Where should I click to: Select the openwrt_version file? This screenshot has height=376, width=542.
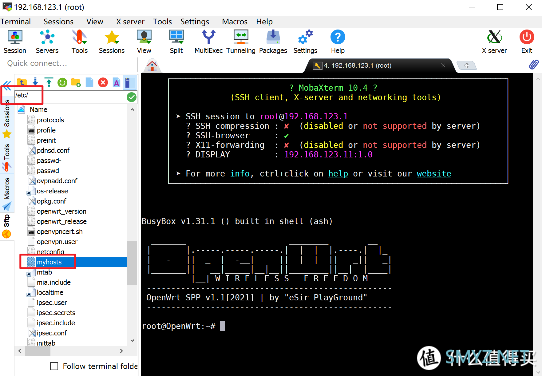click(x=61, y=212)
